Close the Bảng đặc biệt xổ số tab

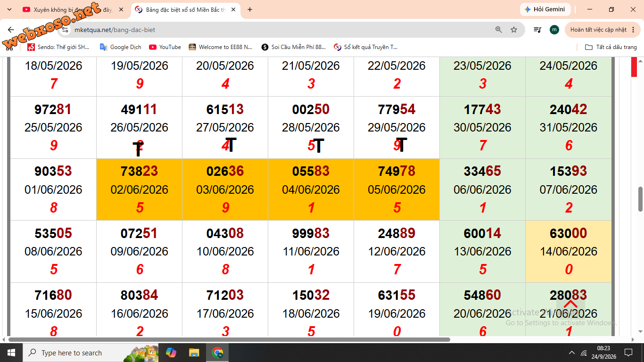point(233,9)
